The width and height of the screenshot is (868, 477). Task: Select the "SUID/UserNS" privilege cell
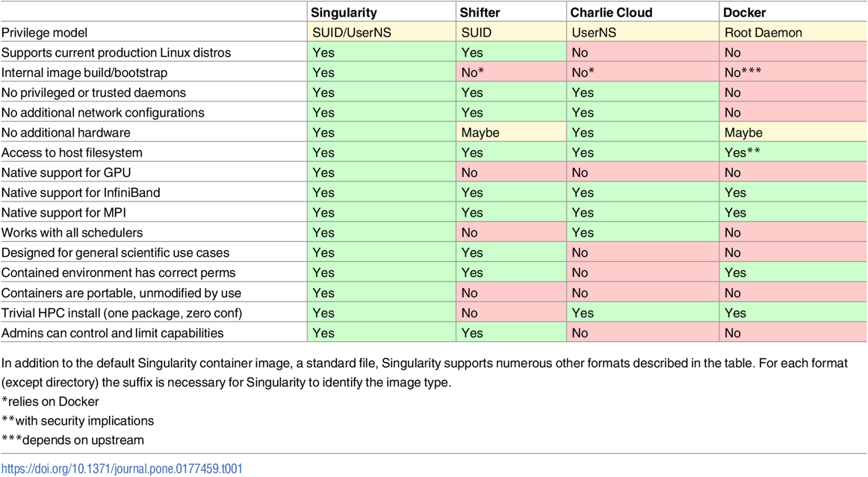pyautogui.click(x=351, y=33)
